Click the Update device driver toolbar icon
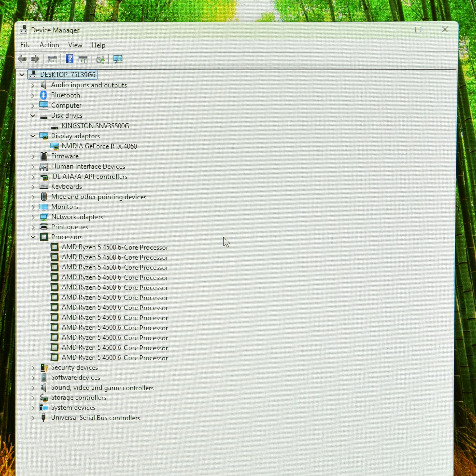The image size is (476, 476). [x=100, y=59]
